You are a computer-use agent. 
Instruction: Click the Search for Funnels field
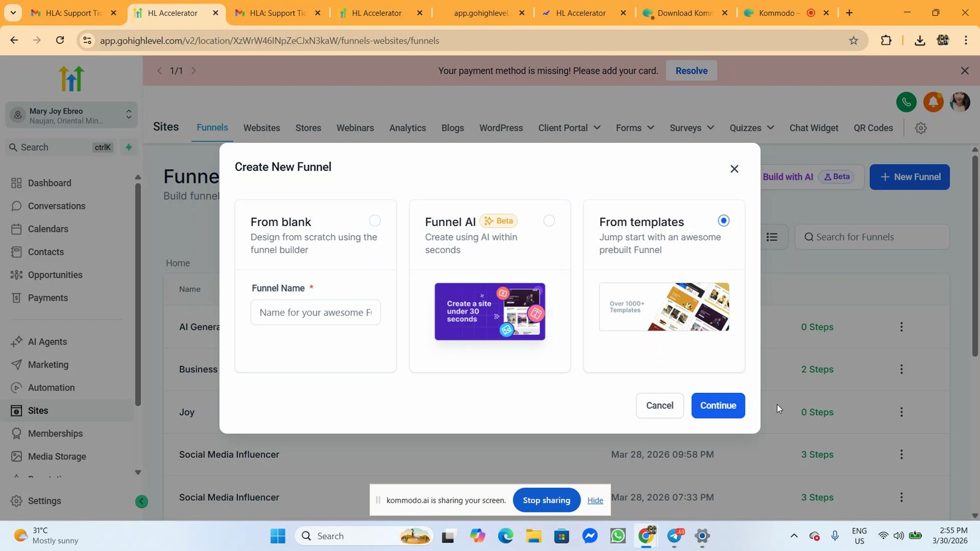[x=872, y=237]
